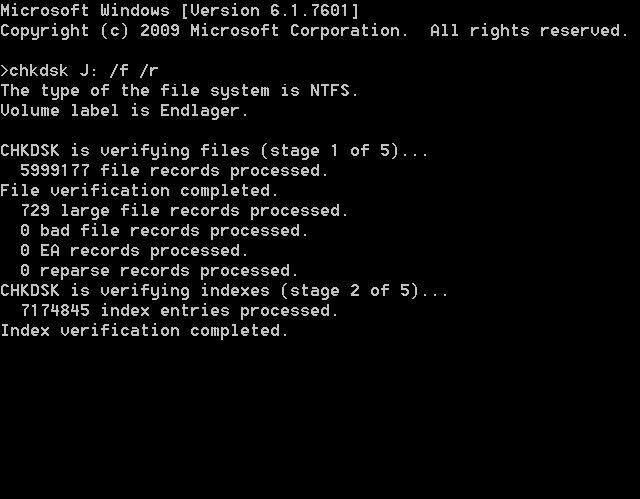Click the 'Index verification completed' line
This screenshot has height=499, width=640.
click(144, 331)
